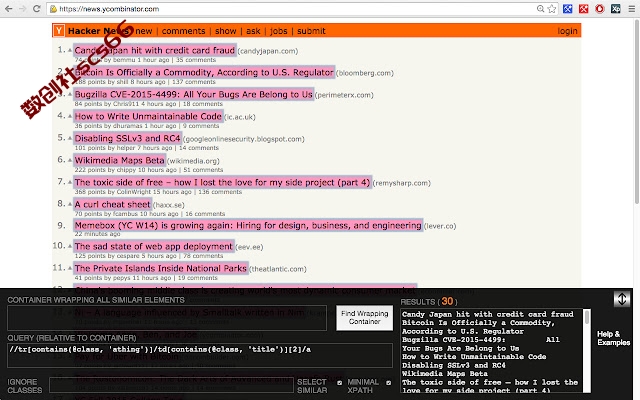Open 'The sad state of web app deployment'
This screenshot has width=640, height=400.
click(154, 247)
